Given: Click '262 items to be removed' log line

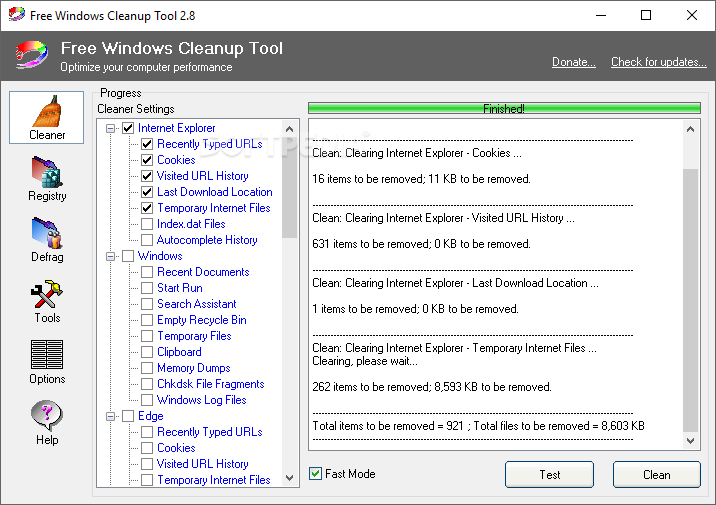Looking at the screenshot, I should coord(432,387).
